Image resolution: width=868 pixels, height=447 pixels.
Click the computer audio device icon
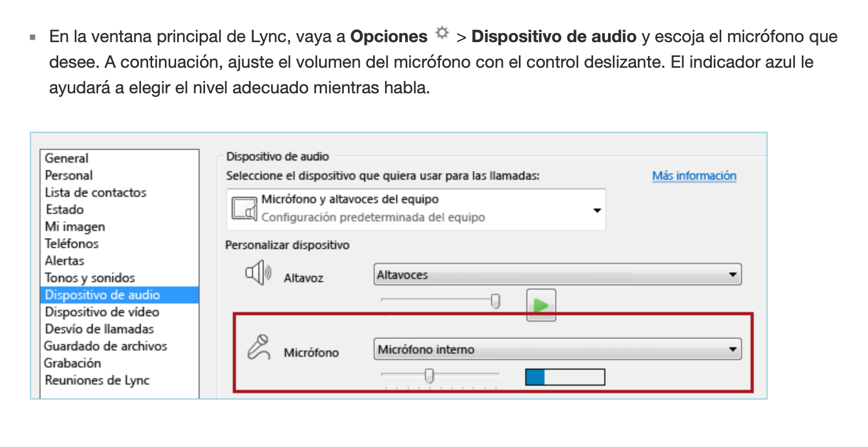click(244, 209)
